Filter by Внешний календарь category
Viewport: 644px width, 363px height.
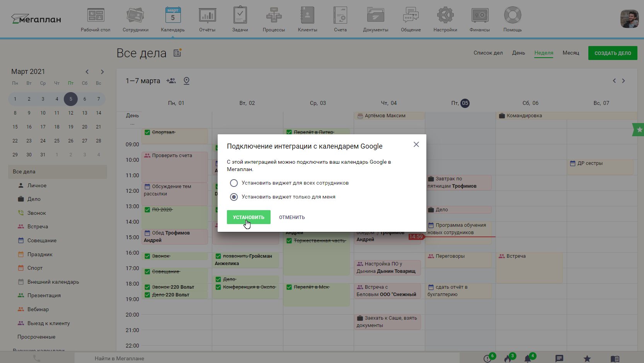click(53, 282)
